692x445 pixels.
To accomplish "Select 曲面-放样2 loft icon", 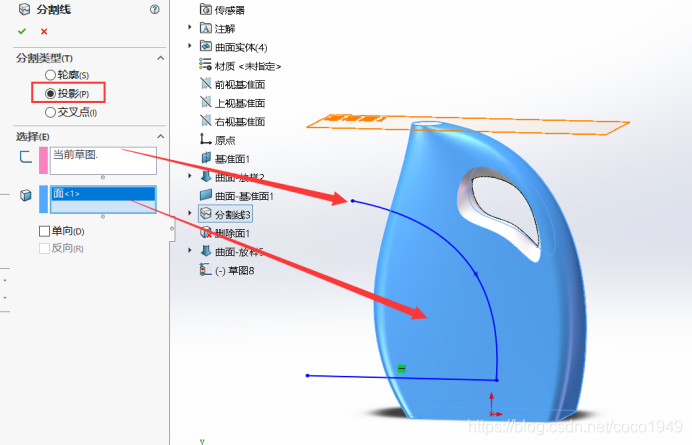I will (x=206, y=176).
